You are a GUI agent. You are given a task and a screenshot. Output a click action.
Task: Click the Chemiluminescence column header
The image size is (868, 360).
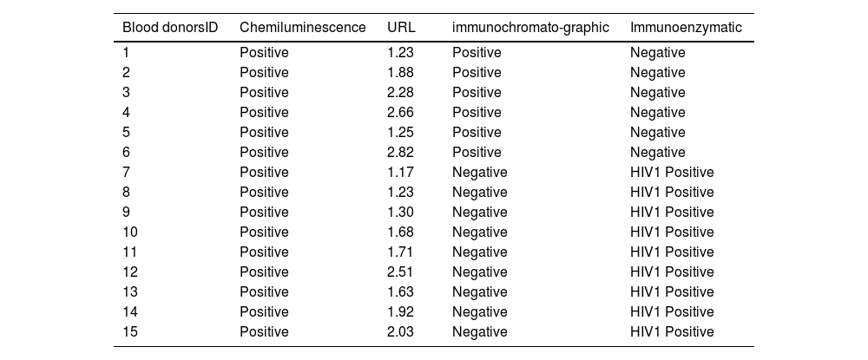(302, 28)
